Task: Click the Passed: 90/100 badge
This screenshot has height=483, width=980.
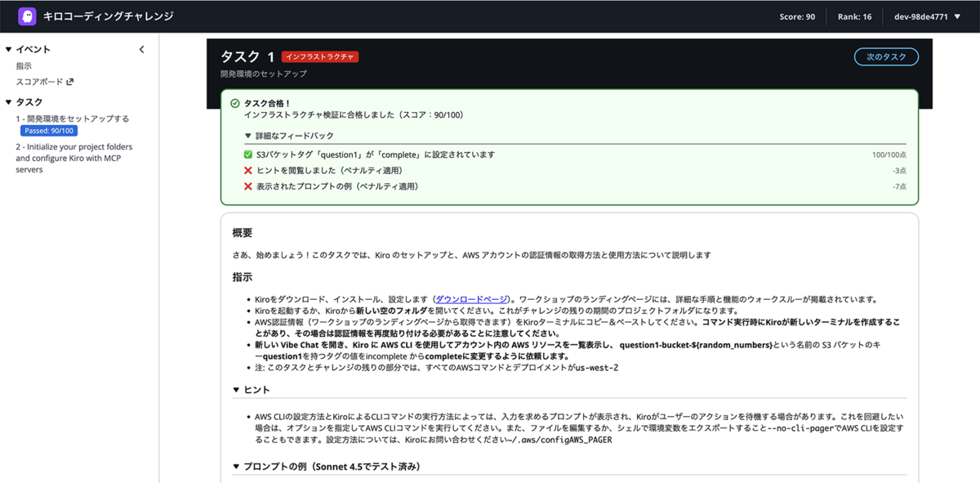Action: 49,131
